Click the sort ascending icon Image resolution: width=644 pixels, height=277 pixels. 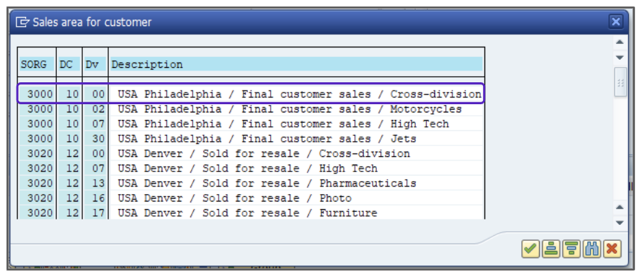(x=550, y=249)
